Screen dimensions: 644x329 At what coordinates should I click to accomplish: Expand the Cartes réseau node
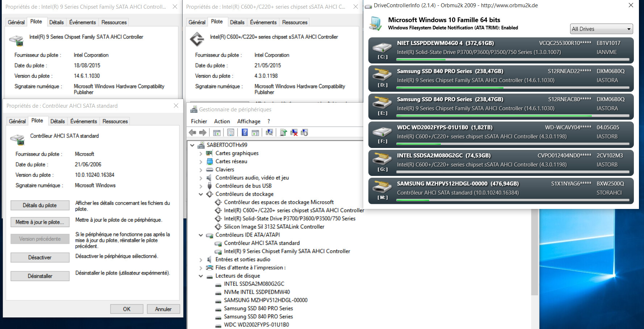tap(201, 161)
